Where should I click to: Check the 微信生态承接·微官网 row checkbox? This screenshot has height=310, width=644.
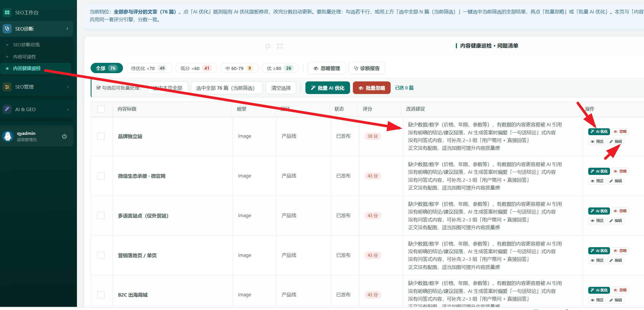click(101, 176)
